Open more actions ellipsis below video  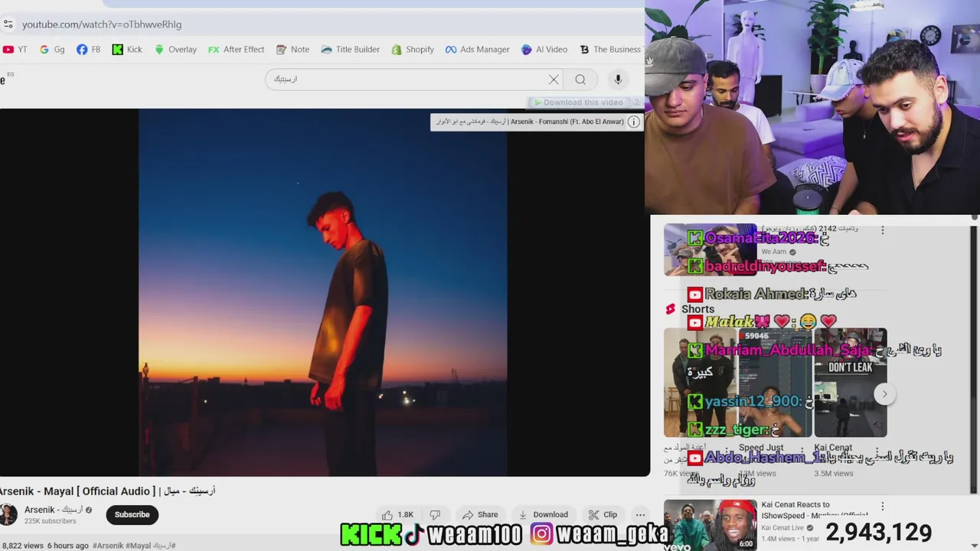[641, 515]
